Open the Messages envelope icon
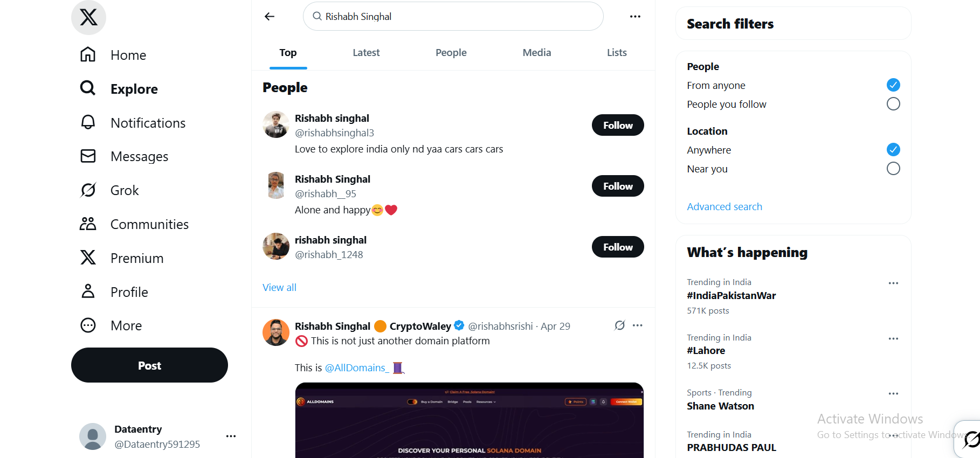The image size is (980, 458). [x=88, y=156]
